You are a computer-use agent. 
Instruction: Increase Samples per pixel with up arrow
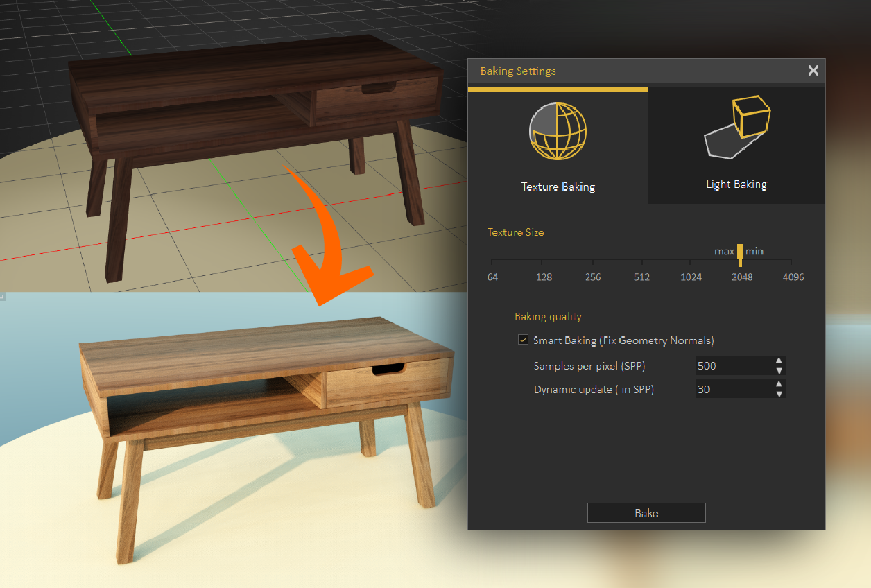pyautogui.click(x=779, y=362)
